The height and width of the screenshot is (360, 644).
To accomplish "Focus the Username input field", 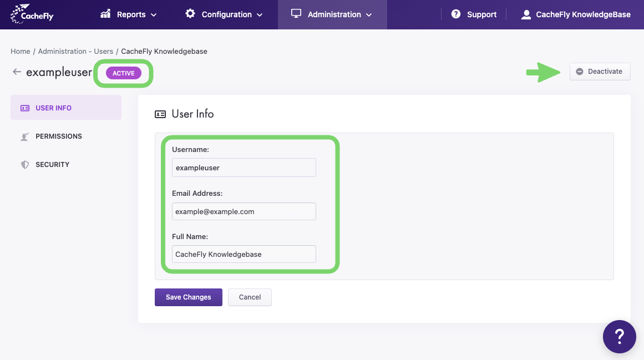I will pyautogui.click(x=244, y=168).
